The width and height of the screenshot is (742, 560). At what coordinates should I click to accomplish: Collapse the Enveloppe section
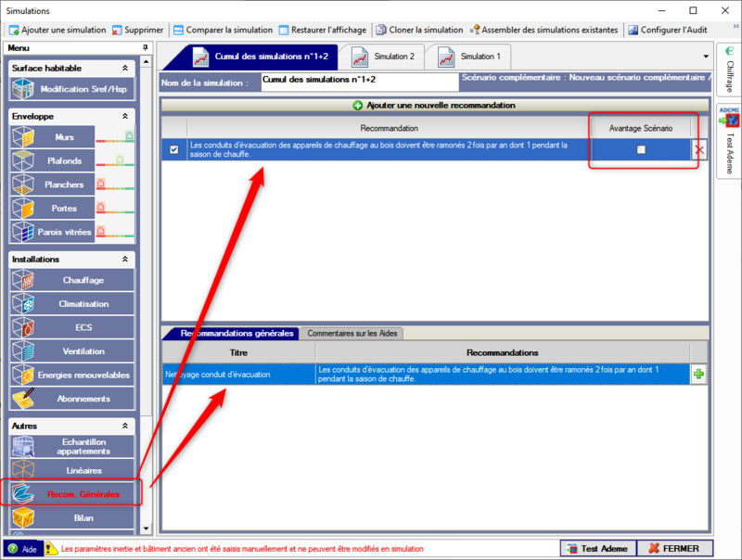point(125,117)
